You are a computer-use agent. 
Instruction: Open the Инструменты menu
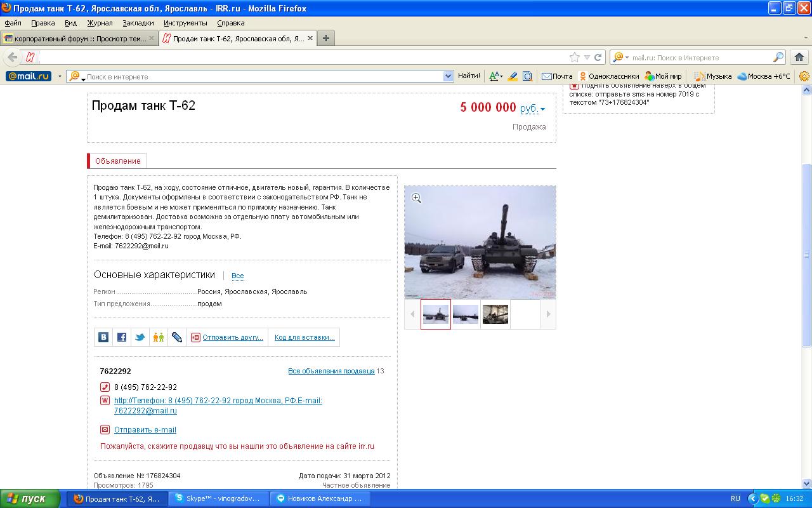[185, 23]
